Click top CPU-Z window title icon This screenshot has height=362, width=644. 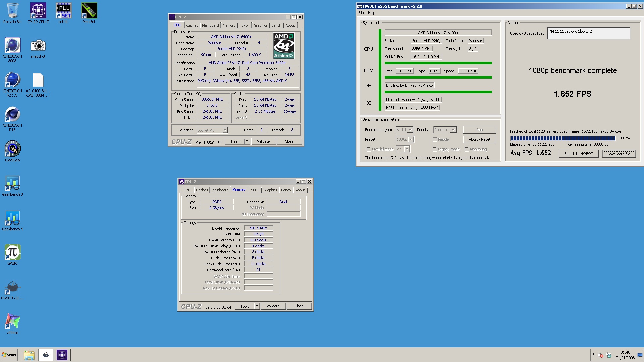172,17
